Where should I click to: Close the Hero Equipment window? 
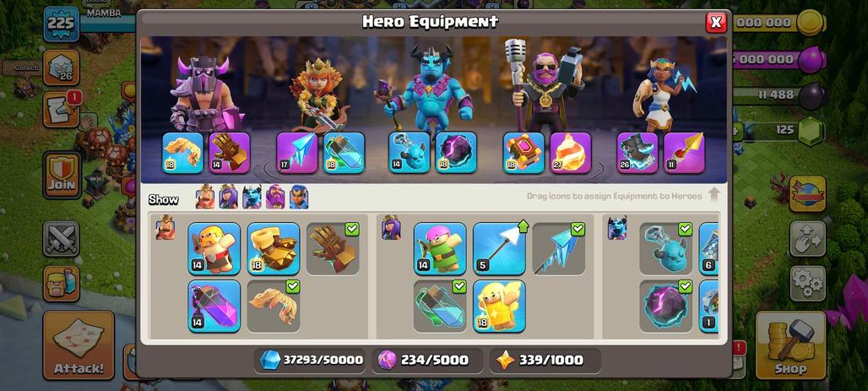[x=716, y=22]
